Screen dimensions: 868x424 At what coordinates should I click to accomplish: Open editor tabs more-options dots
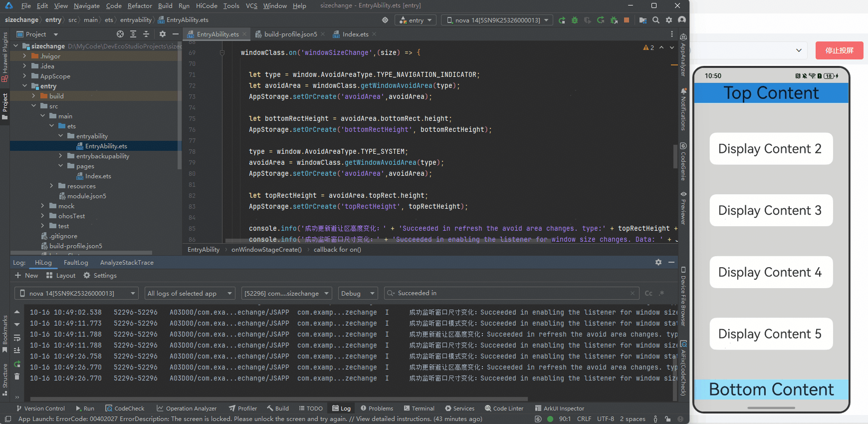coord(672,34)
